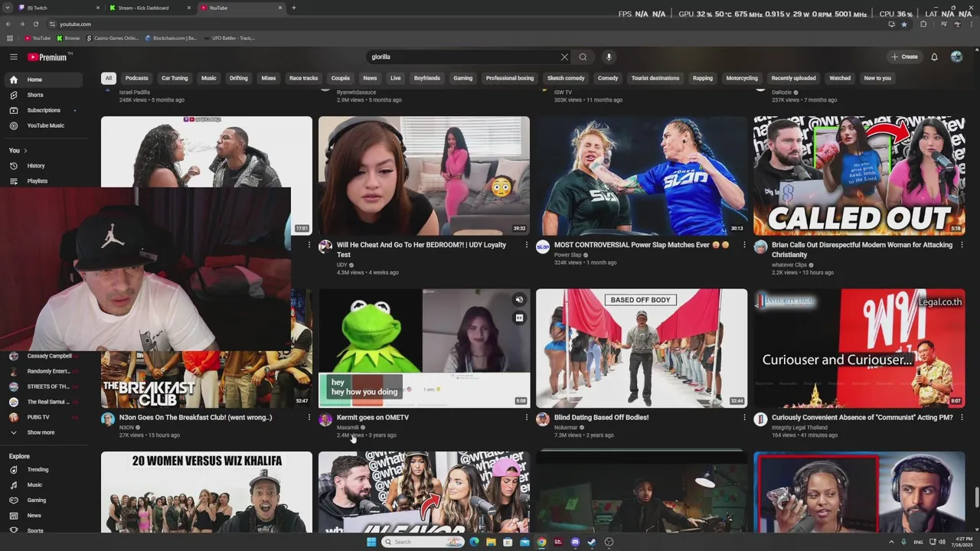The image size is (980, 551).
Task: Unmute the Kermit video preview
Action: pyautogui.click(x=519, y=300)
